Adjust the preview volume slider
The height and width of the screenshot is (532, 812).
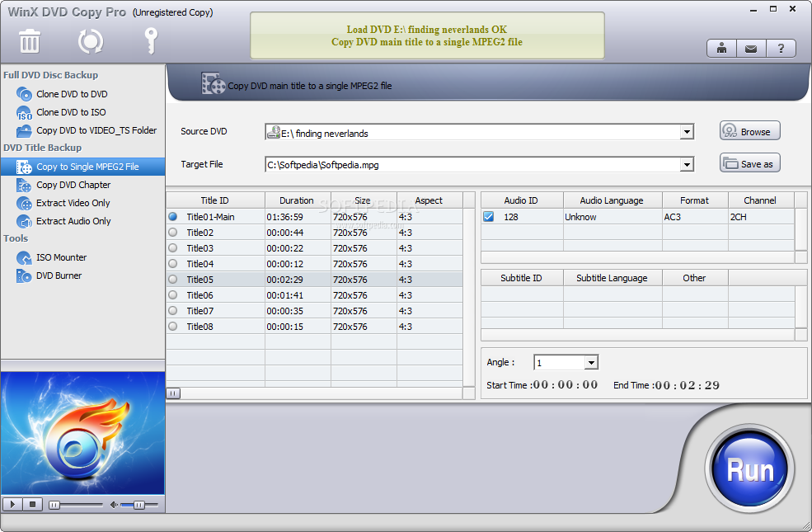pyautogui.click(x=138, y=505)
